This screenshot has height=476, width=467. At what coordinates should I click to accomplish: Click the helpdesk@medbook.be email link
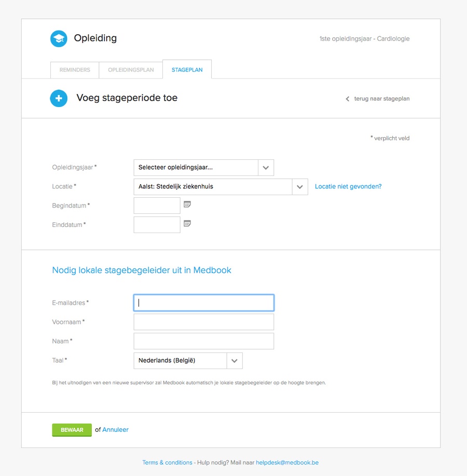[x=287, y=463]
